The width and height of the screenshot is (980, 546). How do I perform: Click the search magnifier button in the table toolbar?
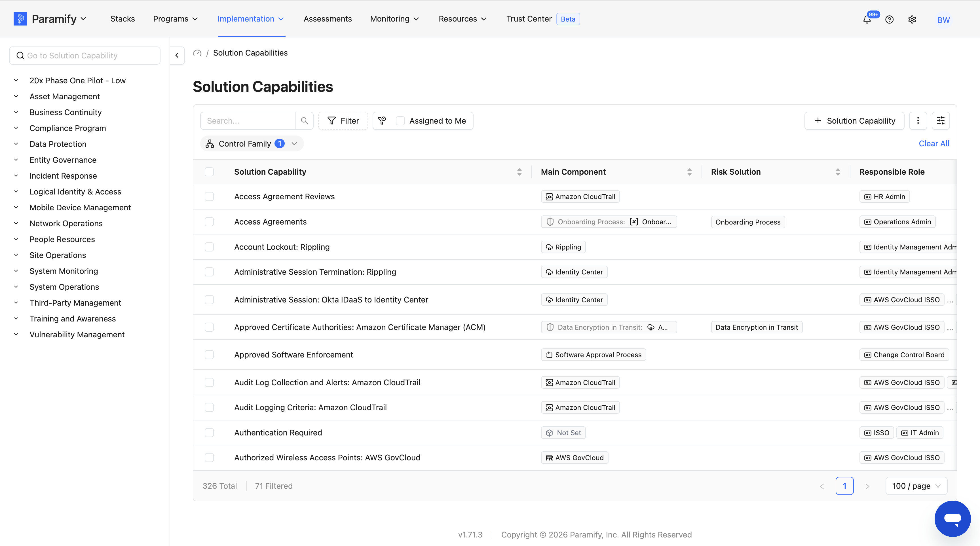[304, 121]
